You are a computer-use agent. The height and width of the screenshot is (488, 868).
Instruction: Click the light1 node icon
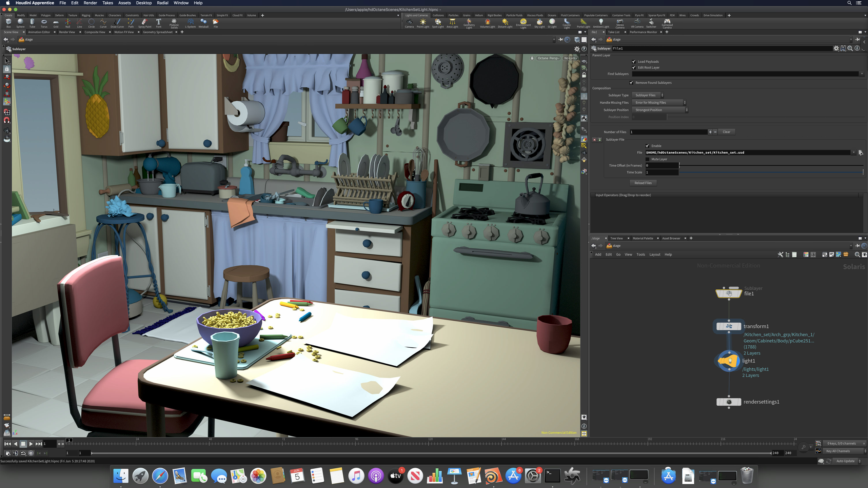coord(729,361)
